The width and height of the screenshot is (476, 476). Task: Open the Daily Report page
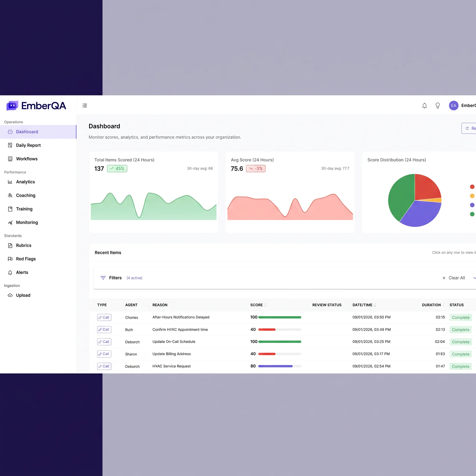click(38, 145)
